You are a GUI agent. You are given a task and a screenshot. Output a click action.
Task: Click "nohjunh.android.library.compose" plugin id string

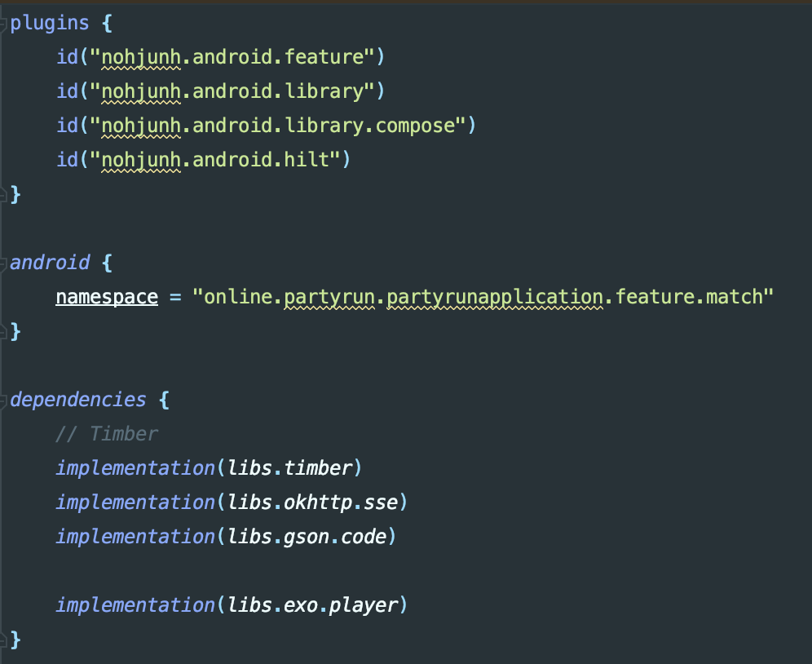click(x=278, y=126)
